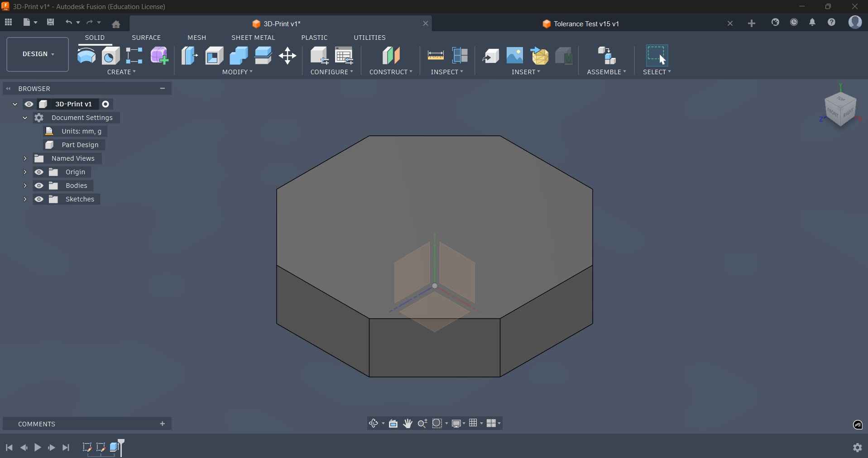Click the New Component assemble icon
Viewport: 868px width, 458px height.
coord(607,56)
